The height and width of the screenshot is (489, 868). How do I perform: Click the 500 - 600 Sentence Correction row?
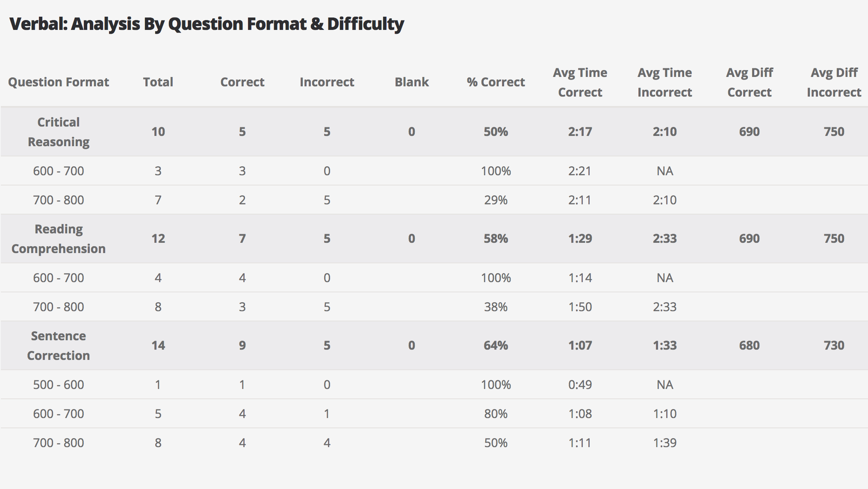pos(434,385)
